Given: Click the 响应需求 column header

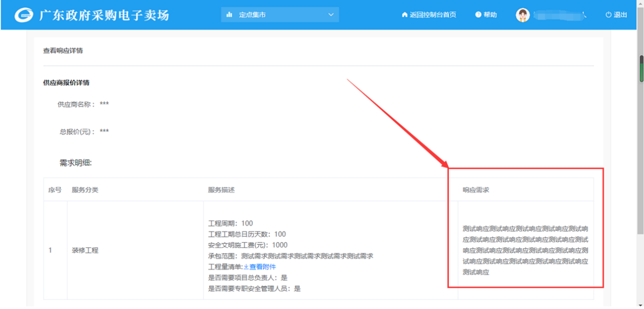Looking at the screenshot, I should [x=476, y=190].
